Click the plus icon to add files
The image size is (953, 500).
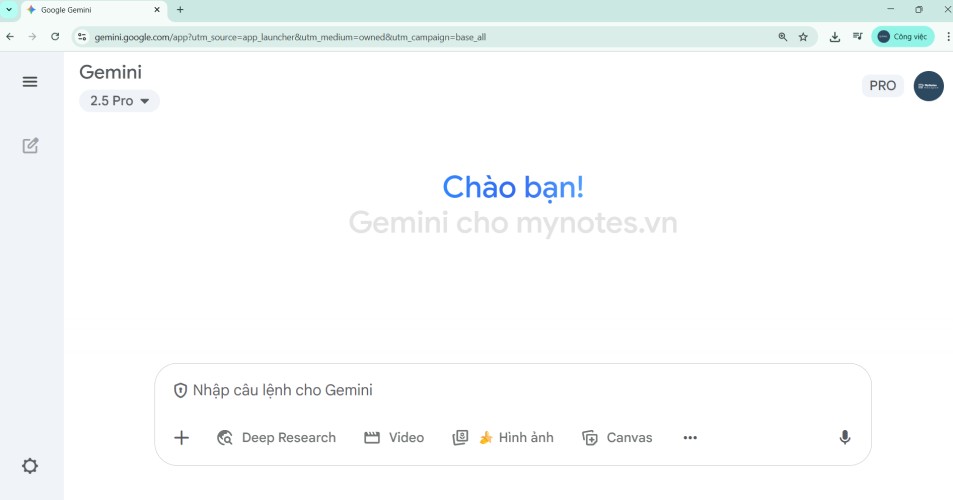click(181, 438)
